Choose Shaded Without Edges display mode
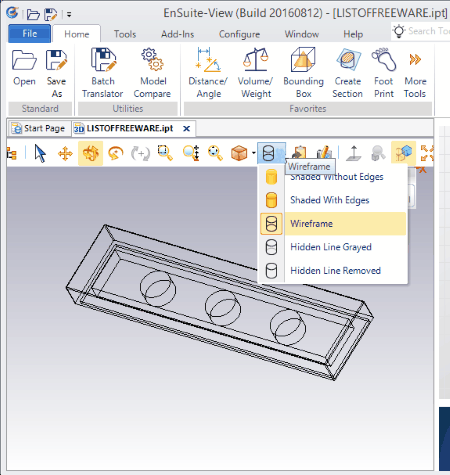450x475 pixels. point(333,177)
